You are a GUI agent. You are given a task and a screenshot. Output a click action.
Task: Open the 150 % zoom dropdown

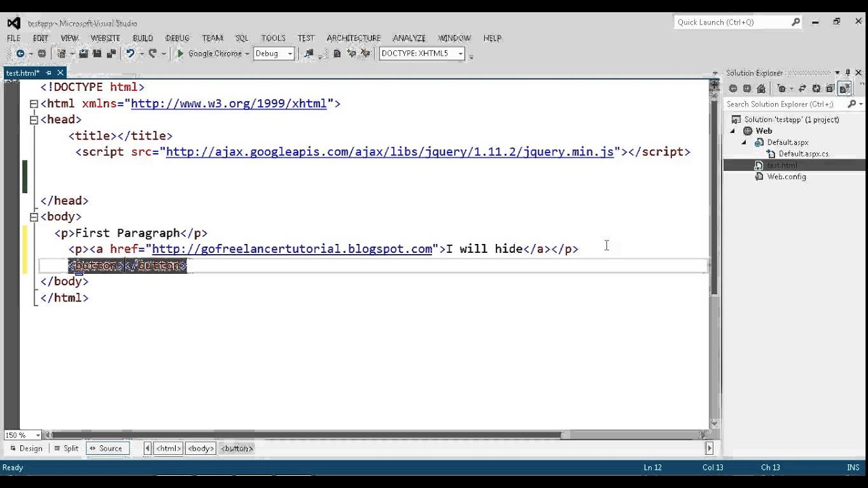[38, 435]
